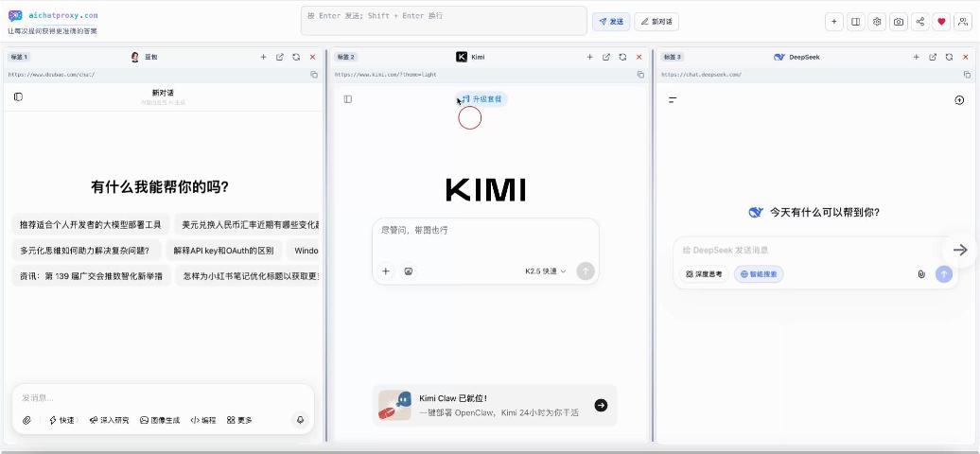Click the 发送 button in top bar

point(611,21)
